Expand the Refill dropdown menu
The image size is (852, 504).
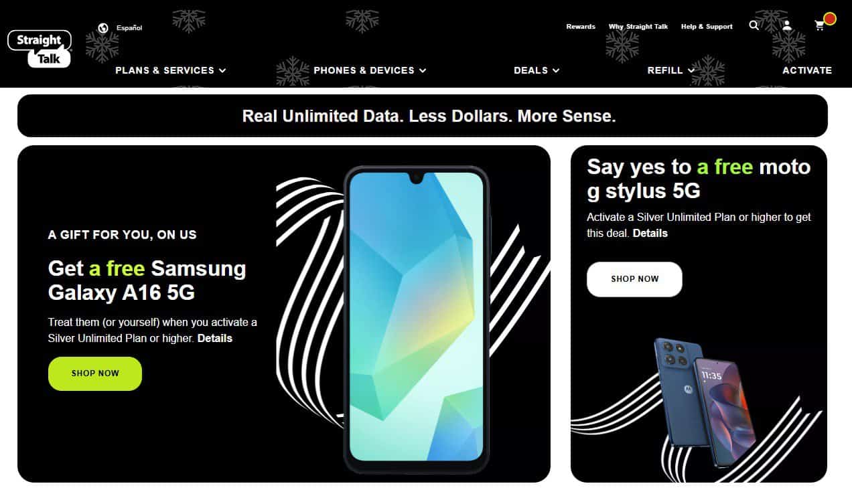(x=670, y=70)
